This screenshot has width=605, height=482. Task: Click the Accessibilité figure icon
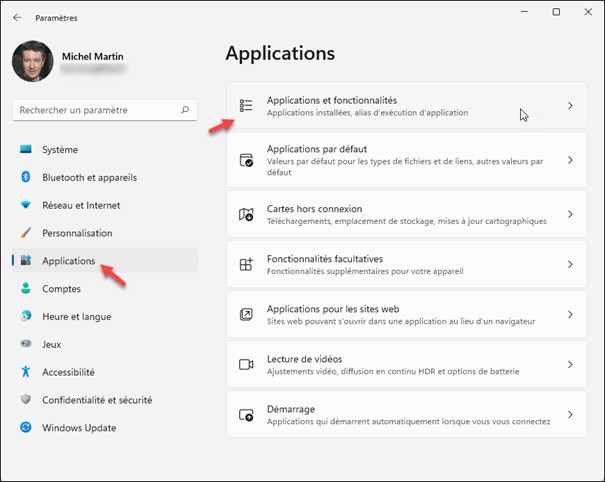tap(26, 372)
